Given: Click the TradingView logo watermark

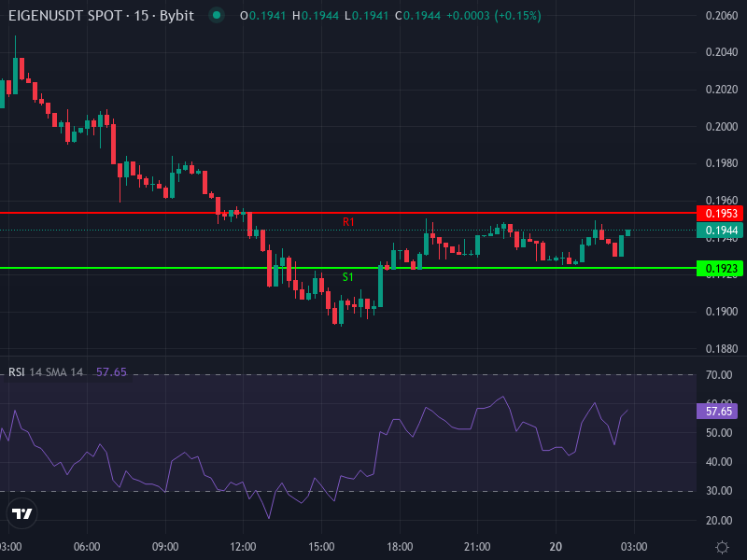Looking at the screenshot, I should (x=22, y=512).
